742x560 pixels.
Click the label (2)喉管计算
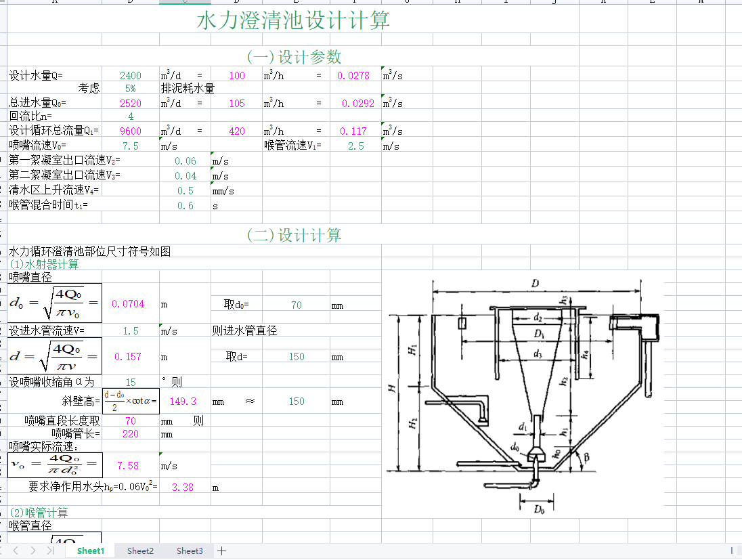coord(39,512)
